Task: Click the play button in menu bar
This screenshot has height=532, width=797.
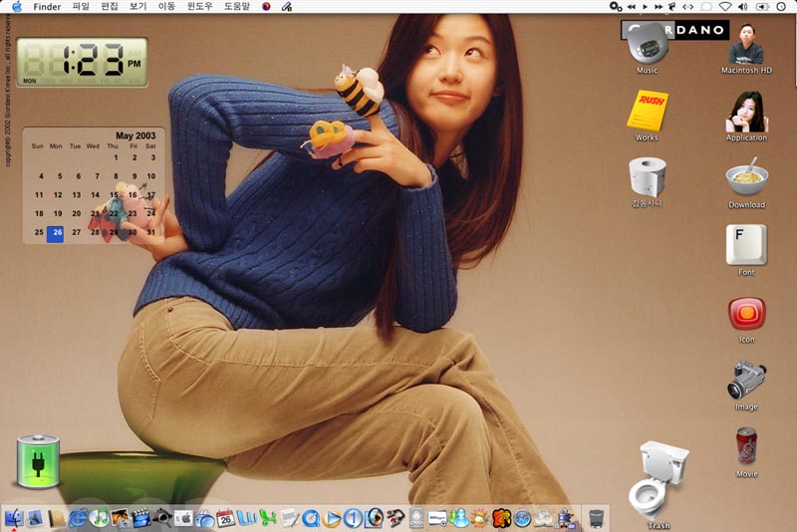Action: point(645,7)
